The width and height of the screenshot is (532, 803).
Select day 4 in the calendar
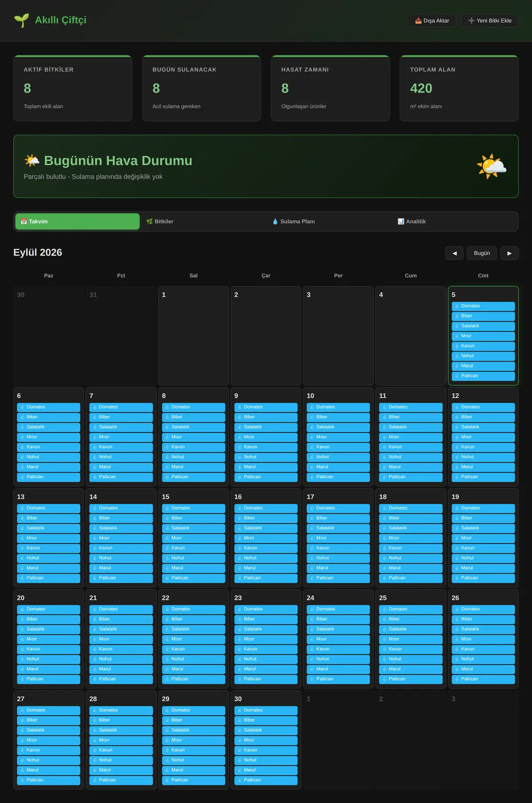(411, 336)
